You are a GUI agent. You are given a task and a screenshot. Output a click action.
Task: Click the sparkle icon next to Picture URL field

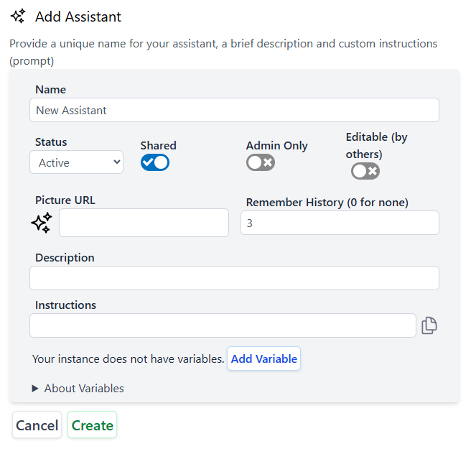tap(42, 223)
